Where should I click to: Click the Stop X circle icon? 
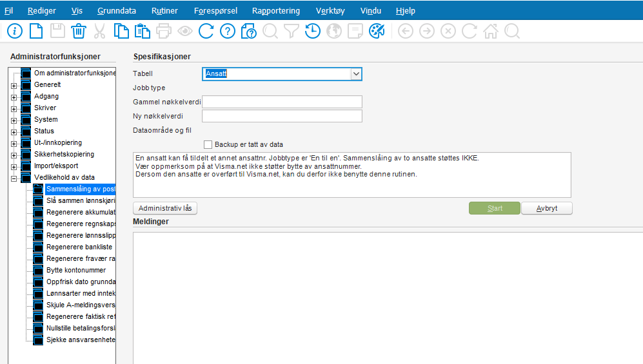pyautogui.click(x=448, y=31)
